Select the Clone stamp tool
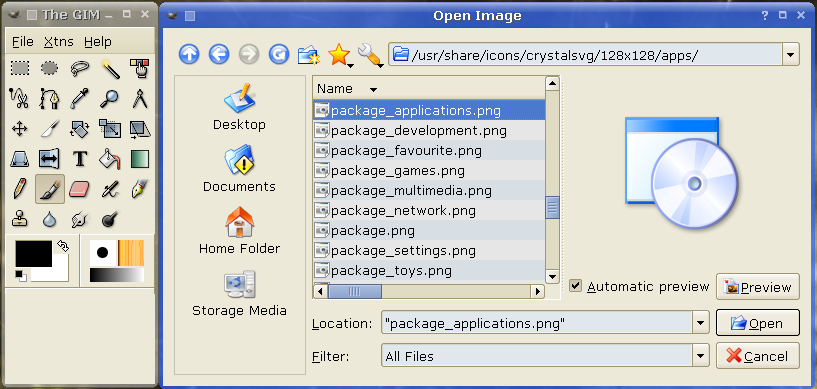 coord(20,219)
